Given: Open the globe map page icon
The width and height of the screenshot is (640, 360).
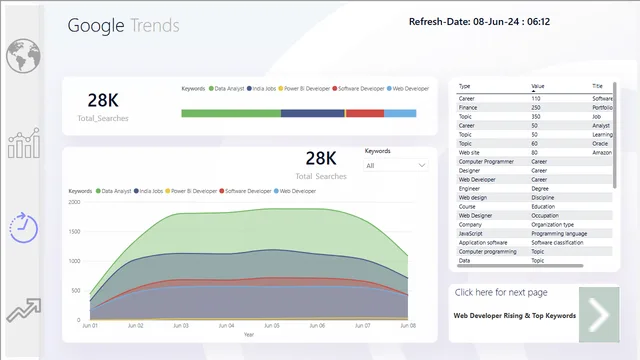Looking at the screenshot, I should (23, 56).
